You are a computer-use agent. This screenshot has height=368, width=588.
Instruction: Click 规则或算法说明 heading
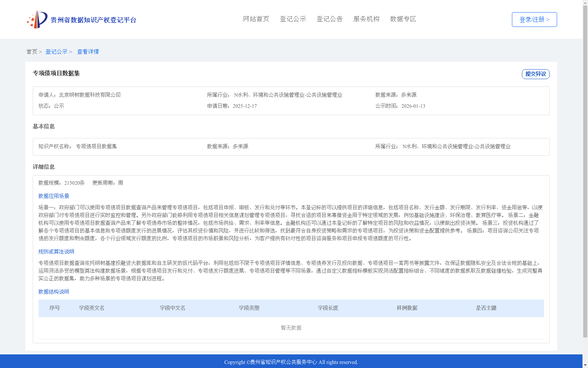coord(56,252)
